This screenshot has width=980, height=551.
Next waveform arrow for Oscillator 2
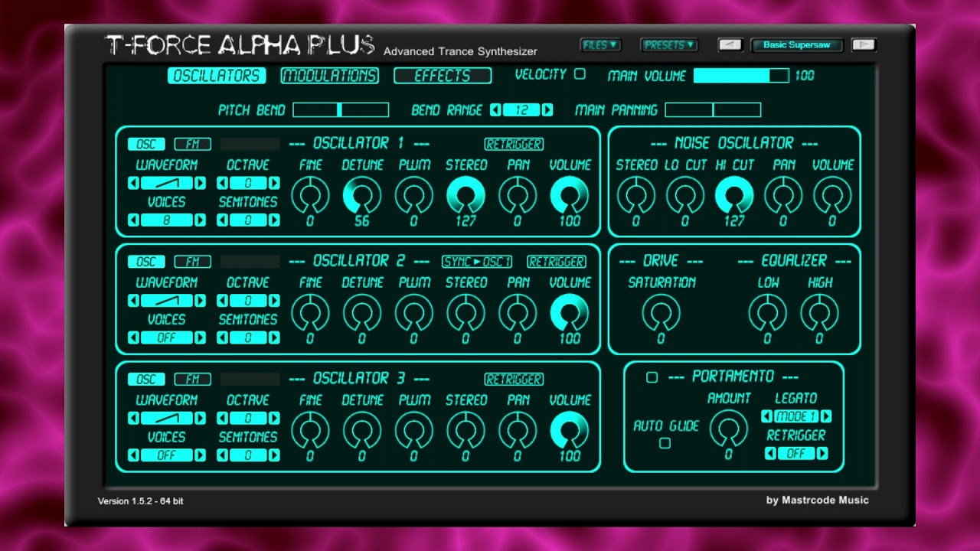point(200,301)
